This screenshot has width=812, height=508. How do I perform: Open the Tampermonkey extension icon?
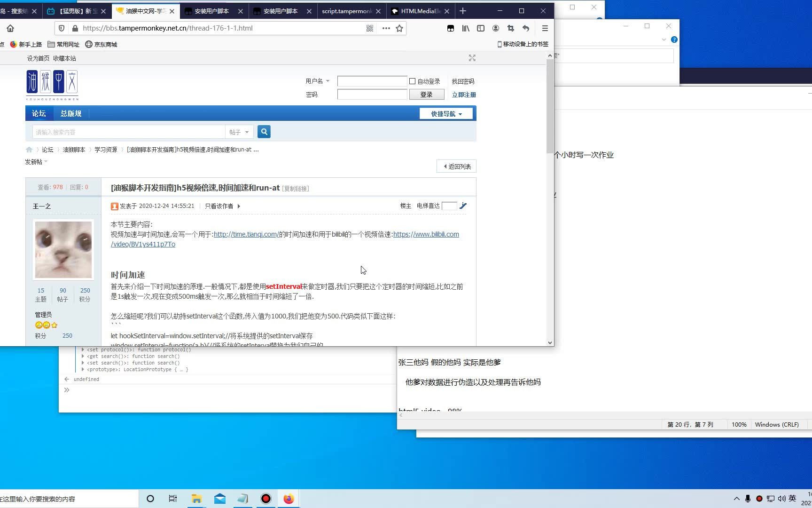[x=451, y=28]
